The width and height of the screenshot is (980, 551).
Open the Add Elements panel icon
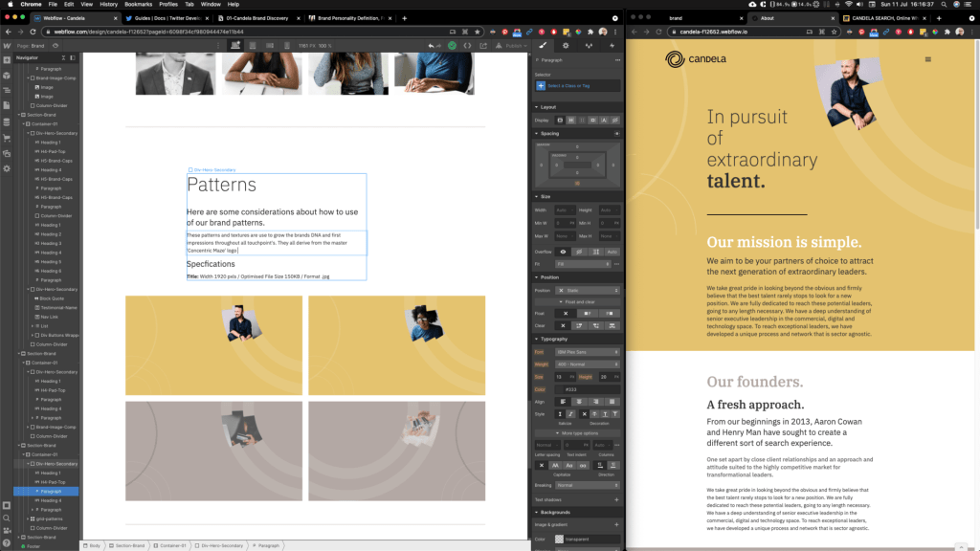[x=7, y=60]
